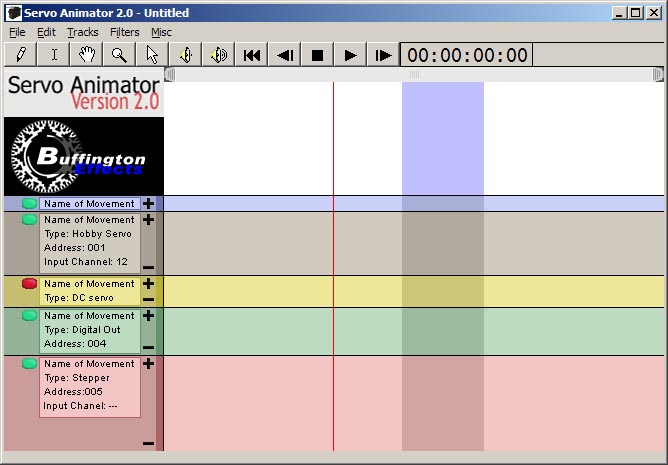The height and width of the screenshot is (465, 668).
Task: Select the pencil draw tool
Action: point(21,55)
